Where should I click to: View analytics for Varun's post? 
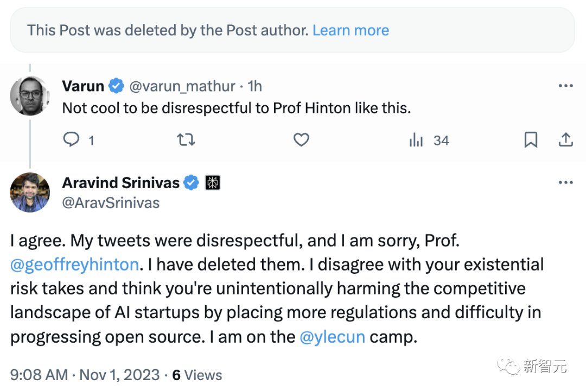[417, 140]
